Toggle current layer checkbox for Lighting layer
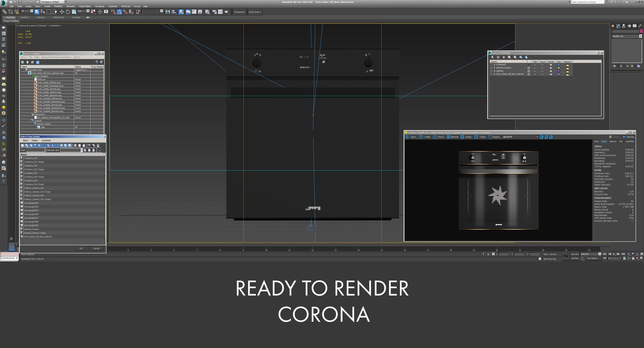This screenshot has width=644, height=348. [x=529, y=71]
